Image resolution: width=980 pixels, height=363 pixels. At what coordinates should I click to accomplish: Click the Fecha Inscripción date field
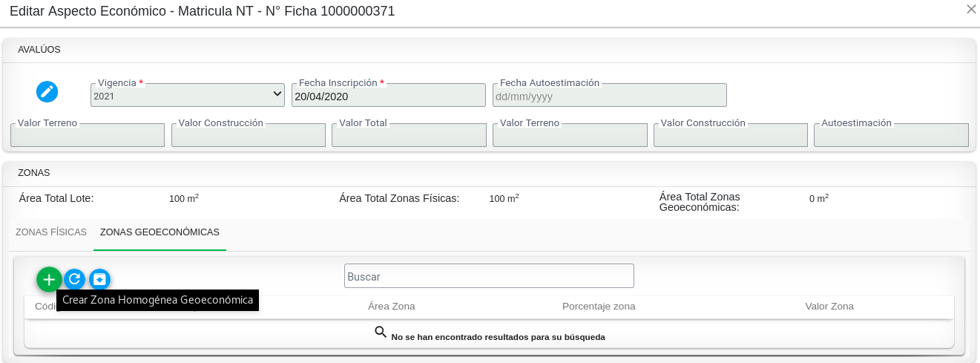coord(388,96)
